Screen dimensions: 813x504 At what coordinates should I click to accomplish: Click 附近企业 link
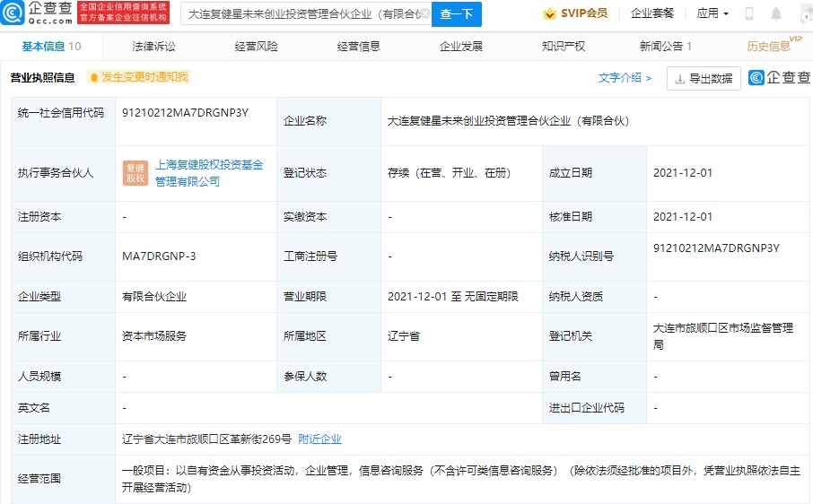pos(320,439)
